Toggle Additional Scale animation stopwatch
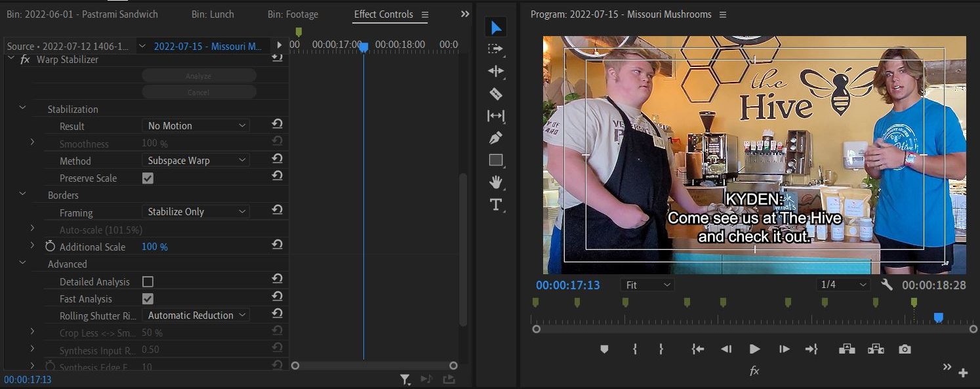 pyautogui.click(x=51, y=246)
